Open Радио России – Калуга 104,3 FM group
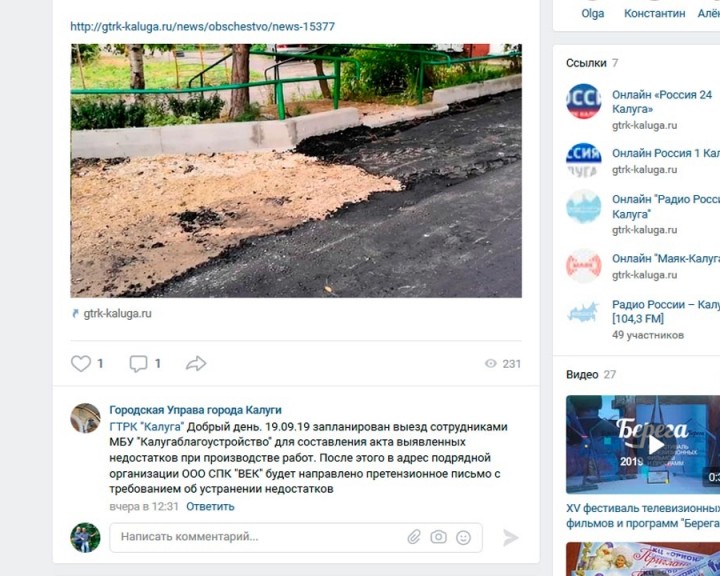 [666, 311]
